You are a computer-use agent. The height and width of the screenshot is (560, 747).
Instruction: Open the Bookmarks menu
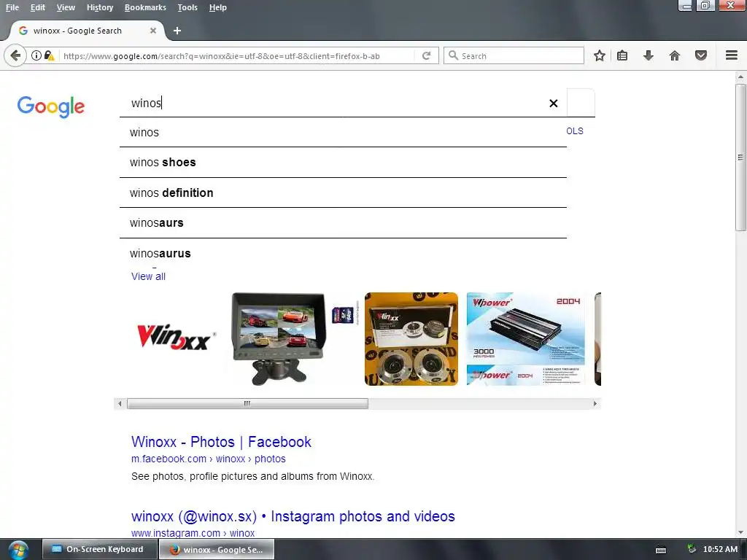145,7
